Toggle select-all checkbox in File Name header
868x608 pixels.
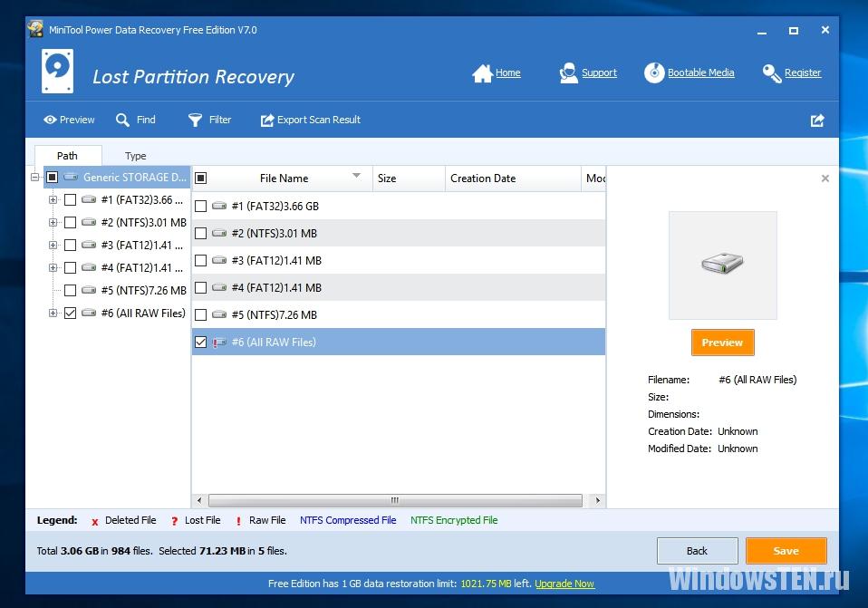201,178
